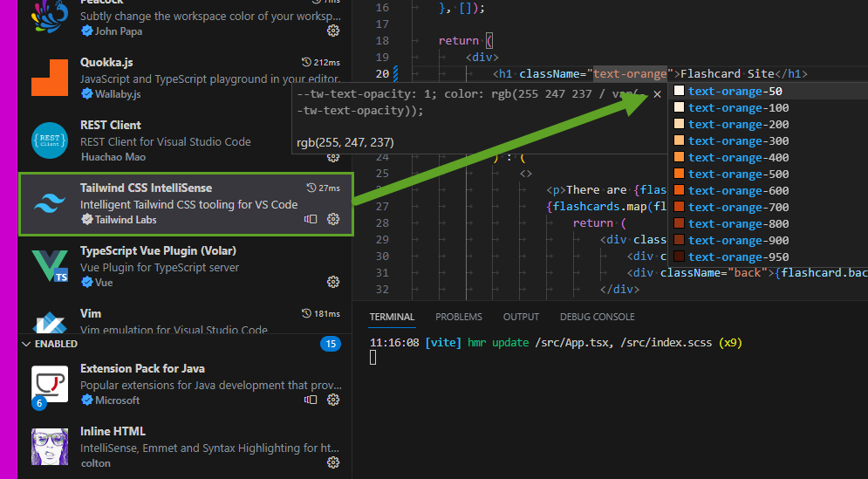Select the REST Client extension logo
This screenshot has width=868, height=479.
pyautogui.click(x=50, y=140)
